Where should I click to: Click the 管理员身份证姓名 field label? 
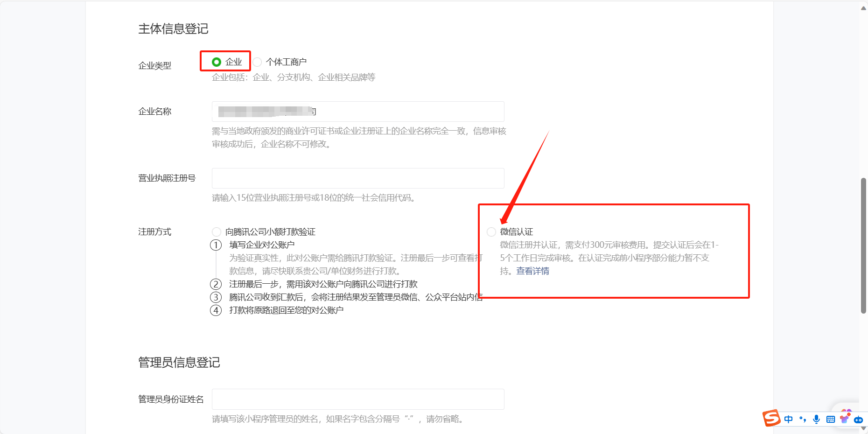click(x=171, y=399)
